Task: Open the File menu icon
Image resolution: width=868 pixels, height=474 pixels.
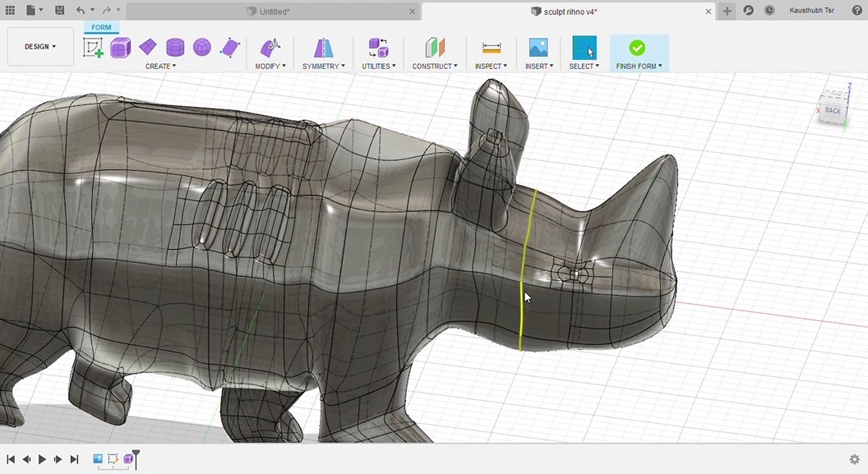Action: coord(31,11)
